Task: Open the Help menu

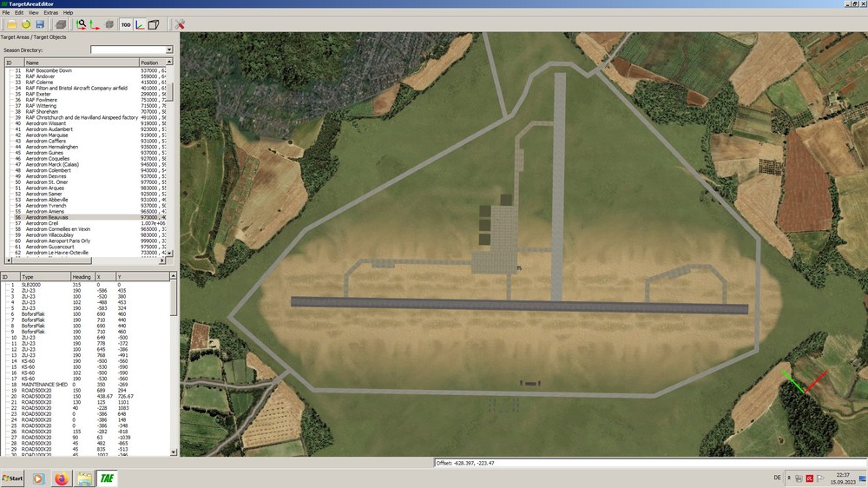Action: tap(68, 12)
